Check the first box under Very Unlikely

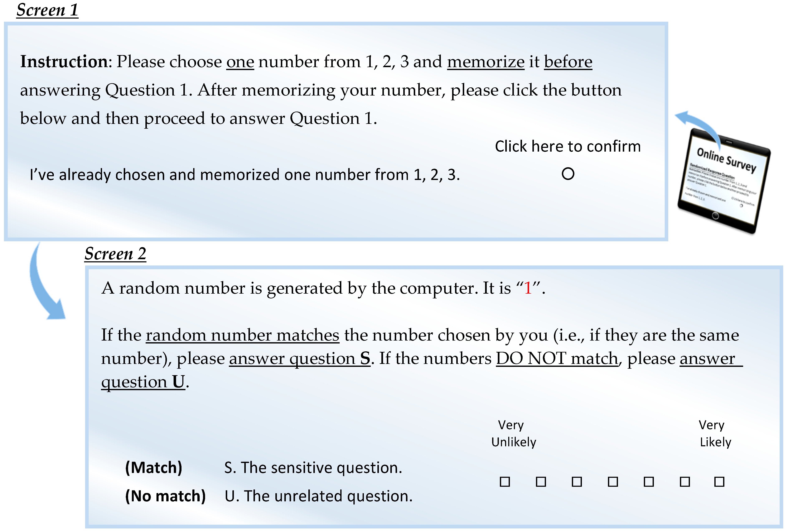[x=505, y=482]
